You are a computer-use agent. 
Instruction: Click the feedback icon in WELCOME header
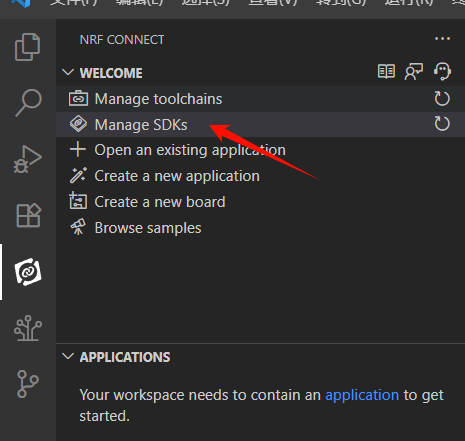tap(414, 71)
